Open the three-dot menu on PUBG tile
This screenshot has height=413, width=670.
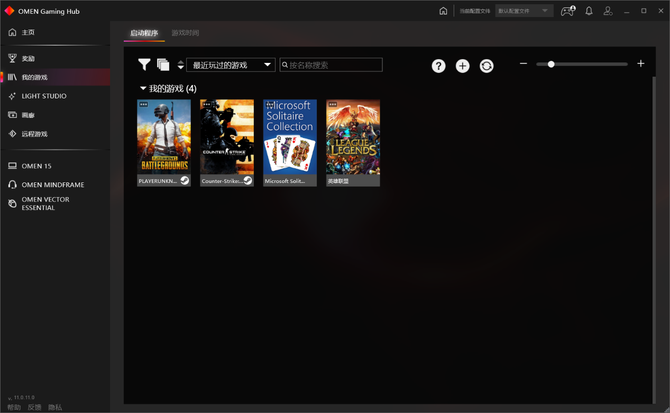click(144, 104)
